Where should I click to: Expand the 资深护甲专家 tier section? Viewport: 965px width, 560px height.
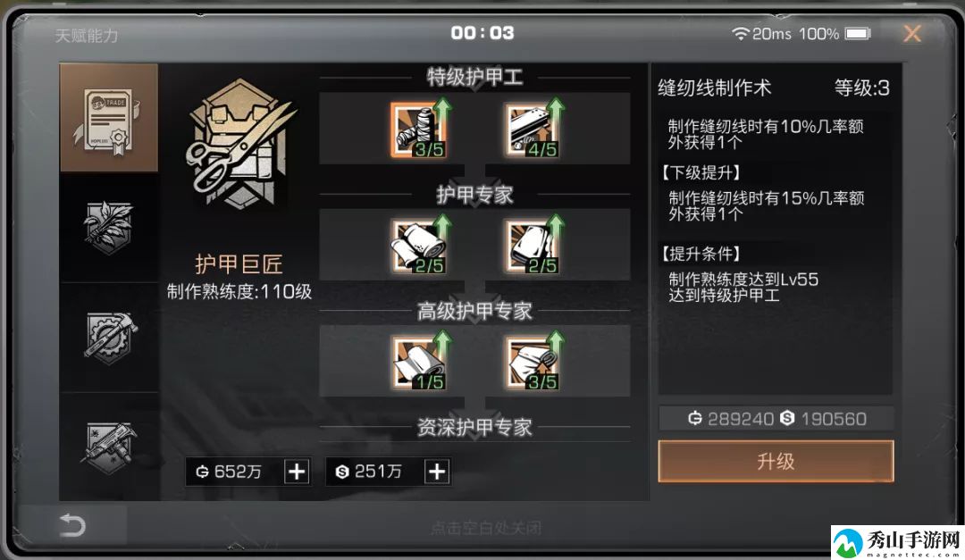(x=474, y=427)
